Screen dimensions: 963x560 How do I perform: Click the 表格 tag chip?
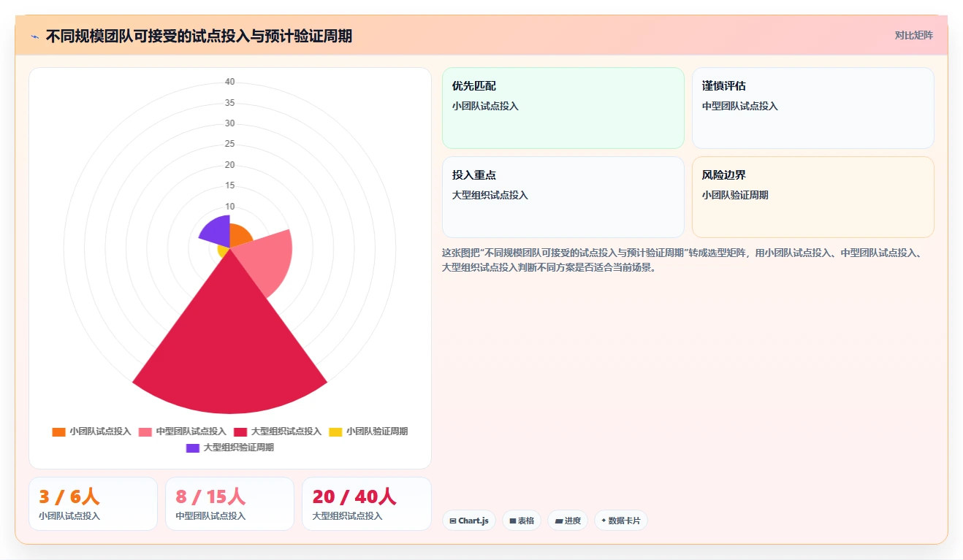click(522, 521)
